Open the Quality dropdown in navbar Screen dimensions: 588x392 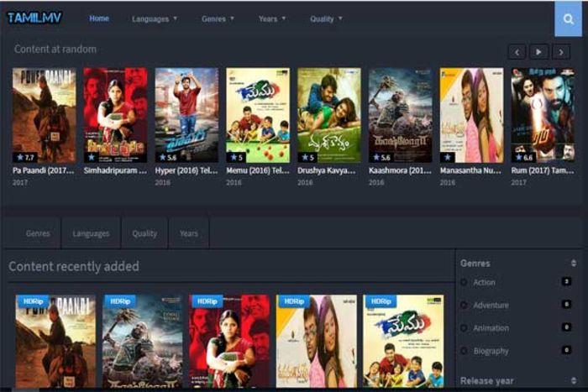tap(326, 18)
